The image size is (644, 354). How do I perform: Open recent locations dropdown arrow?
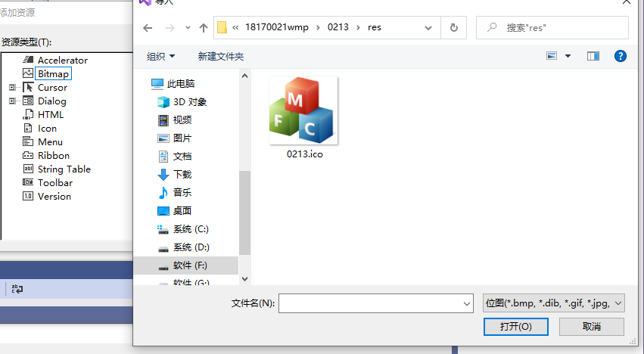pyautogui.click(x=188, y=27)
